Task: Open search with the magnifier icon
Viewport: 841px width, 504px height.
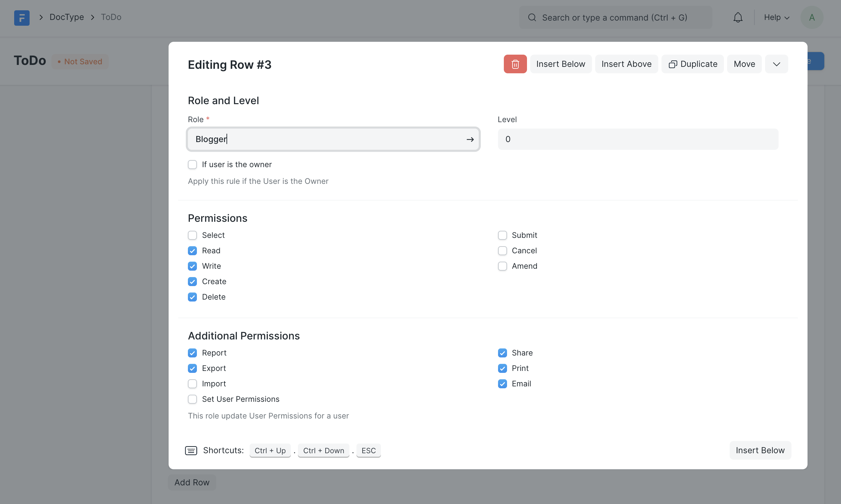Action: click(x=532, y=17)
